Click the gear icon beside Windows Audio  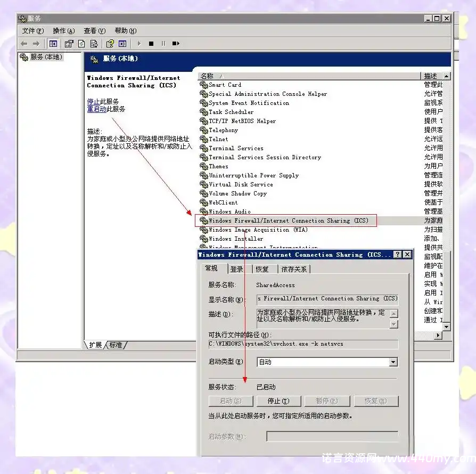[204, 211]
